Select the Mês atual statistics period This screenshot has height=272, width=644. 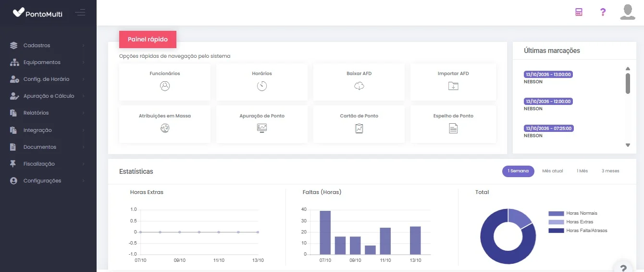[552, 171]
